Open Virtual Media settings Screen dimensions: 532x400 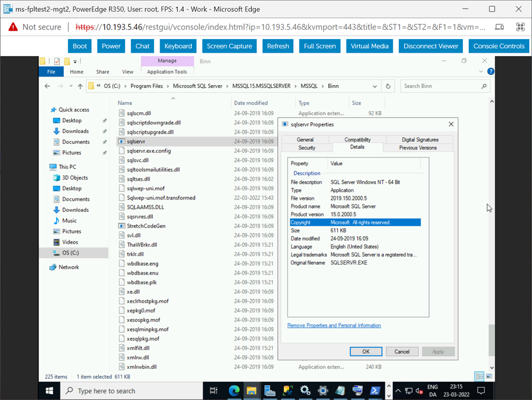pos(370,46)
